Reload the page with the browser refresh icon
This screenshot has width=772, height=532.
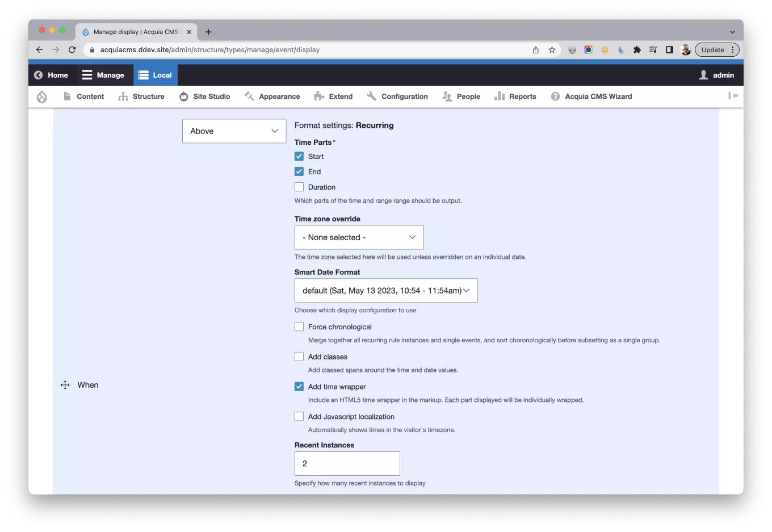(72, 50)
